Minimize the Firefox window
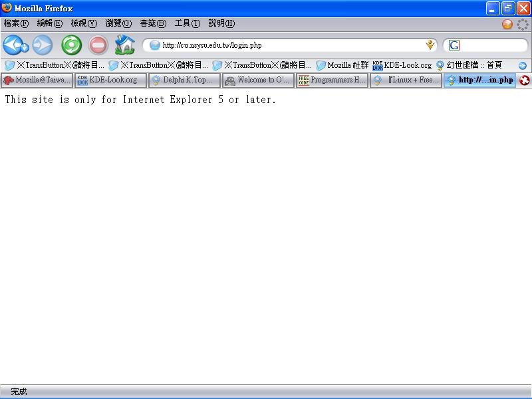Screen dimensions: 532x399 (493, 8)
